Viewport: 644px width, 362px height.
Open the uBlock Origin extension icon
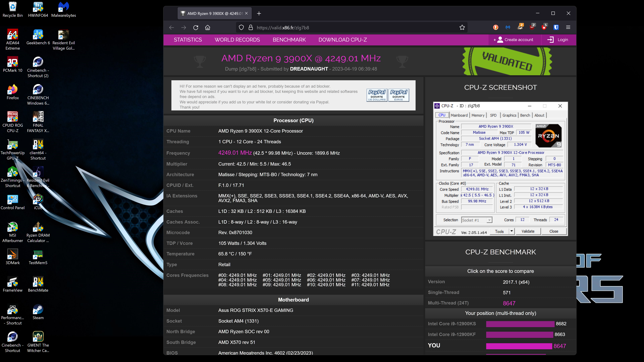pos(532,27)
